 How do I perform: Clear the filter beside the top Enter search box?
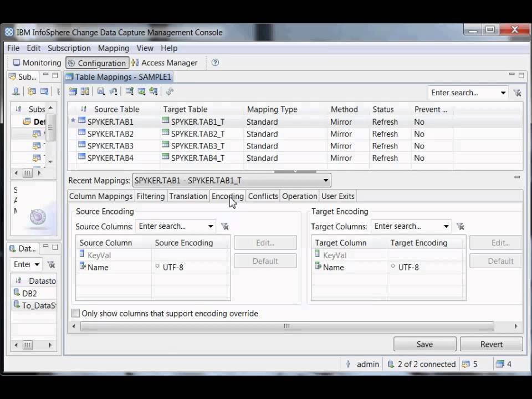(x=517, y=93)
